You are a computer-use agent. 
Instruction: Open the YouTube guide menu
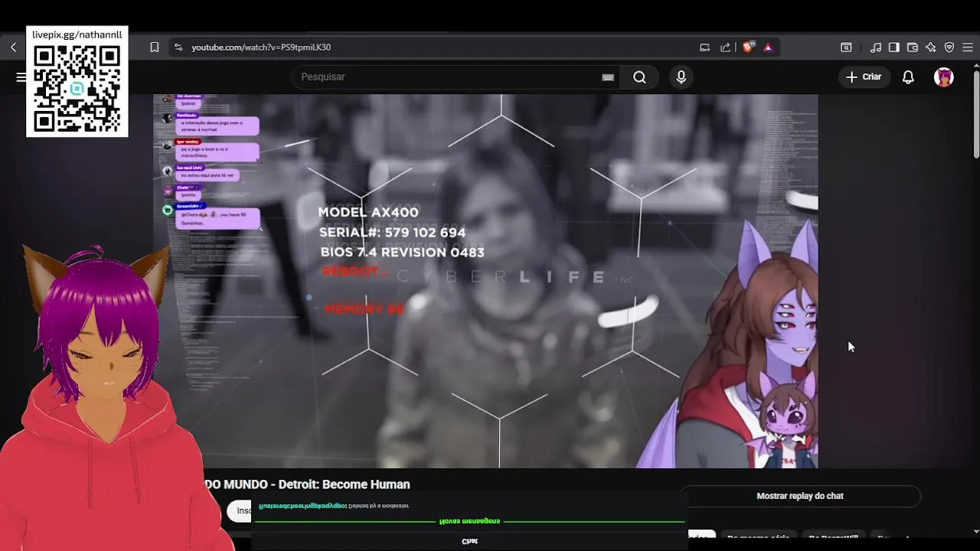[21, 77]
